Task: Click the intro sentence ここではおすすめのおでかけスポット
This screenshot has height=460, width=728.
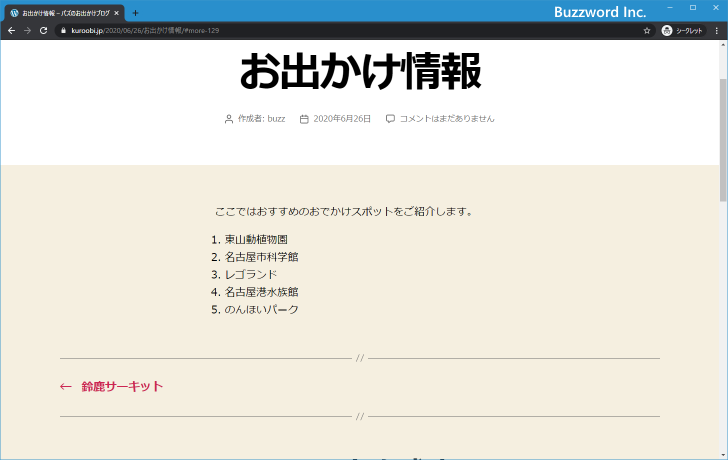Action: 343,212
